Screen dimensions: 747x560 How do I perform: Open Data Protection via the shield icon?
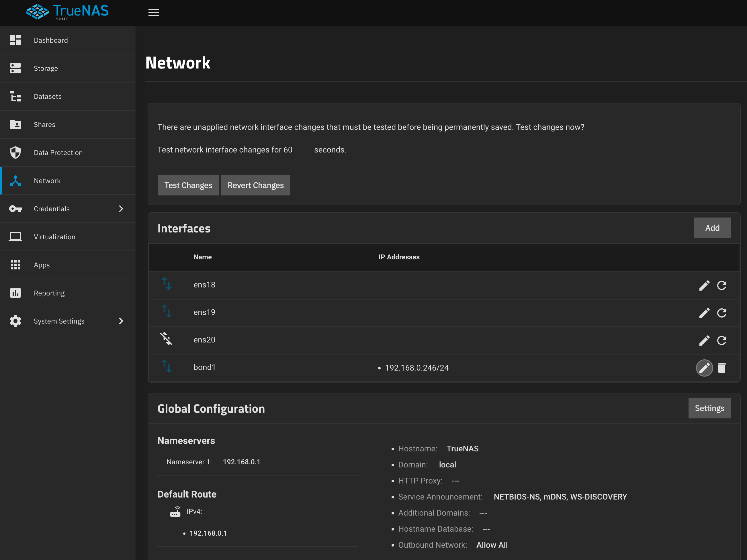pos(15,152)
